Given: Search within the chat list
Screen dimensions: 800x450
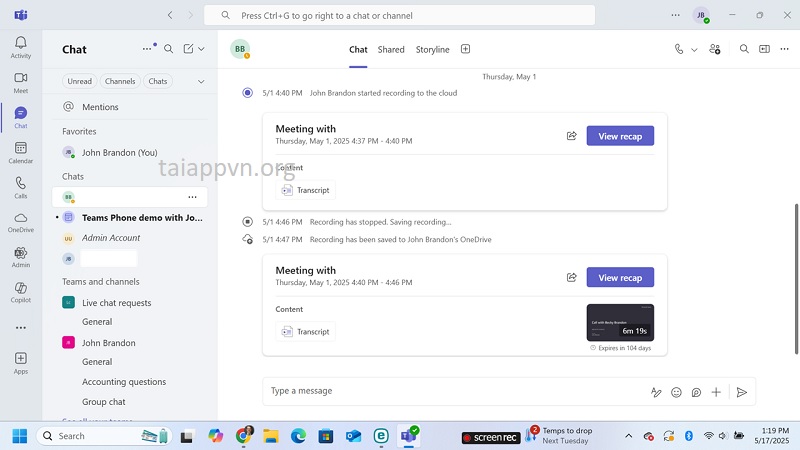Looking at the screenshot, I should point(168,49).
